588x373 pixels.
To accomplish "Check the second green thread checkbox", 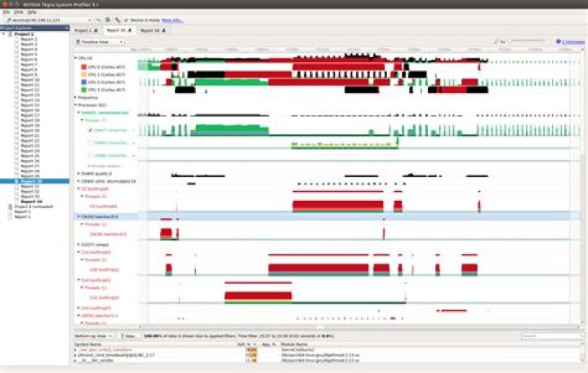I will tap(90, 143).
